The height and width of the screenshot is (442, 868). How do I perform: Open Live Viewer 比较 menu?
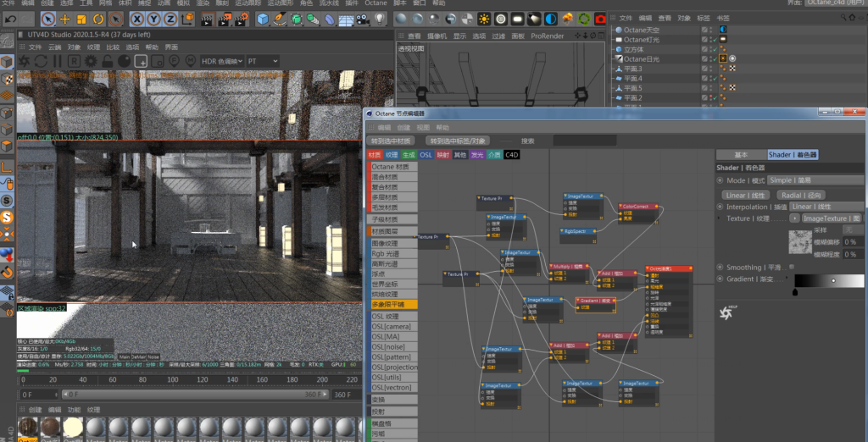click(113, 47)
